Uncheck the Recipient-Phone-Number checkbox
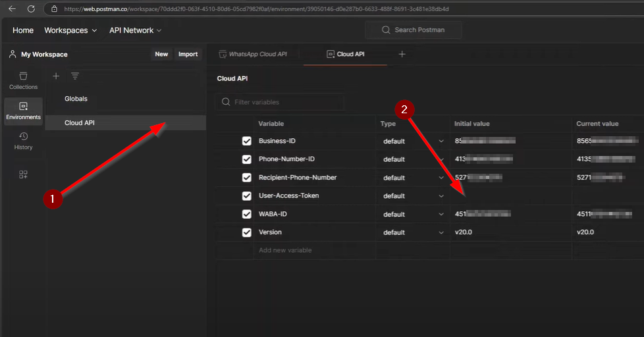This screenshot has height=337, width=644. (246, 177)
